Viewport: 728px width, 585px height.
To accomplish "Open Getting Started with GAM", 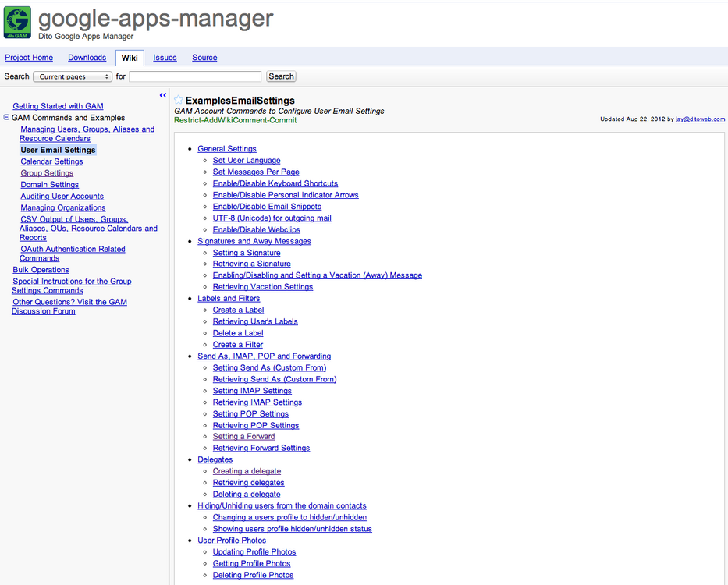I will coord(58,106).
